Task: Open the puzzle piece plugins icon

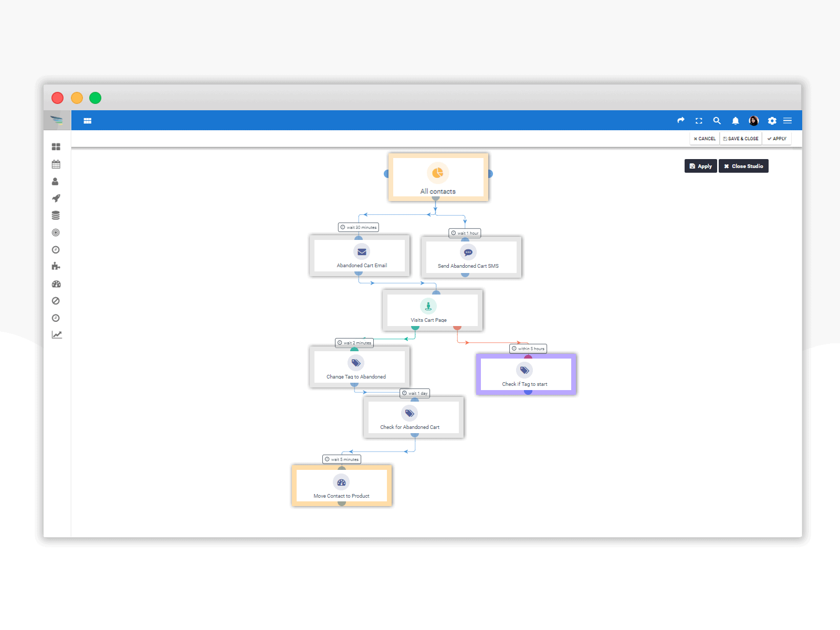Action: click(56, 266)
